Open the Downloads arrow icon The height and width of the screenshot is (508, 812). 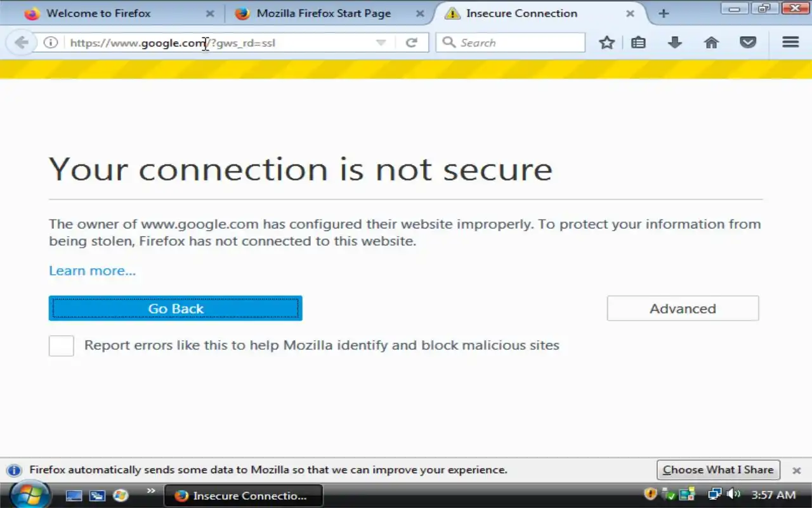[x=675, y=43]
